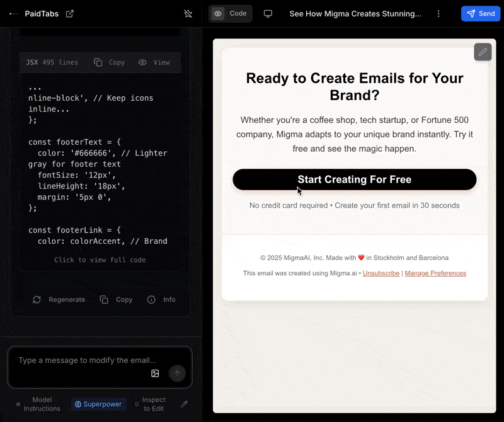Open the three-dot more options menu
This screenshot has height=422, width=504.
pyautogui.click(x=438, y=13)
